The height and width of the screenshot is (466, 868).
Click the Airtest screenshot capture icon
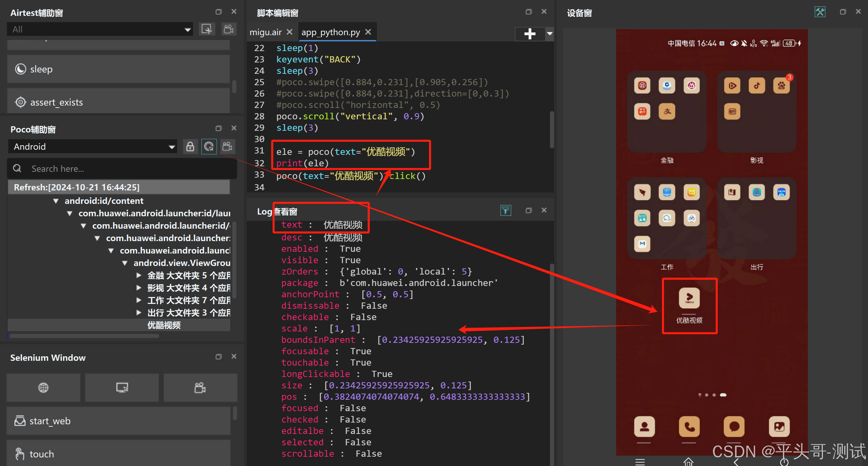click(x=207, y=29)
